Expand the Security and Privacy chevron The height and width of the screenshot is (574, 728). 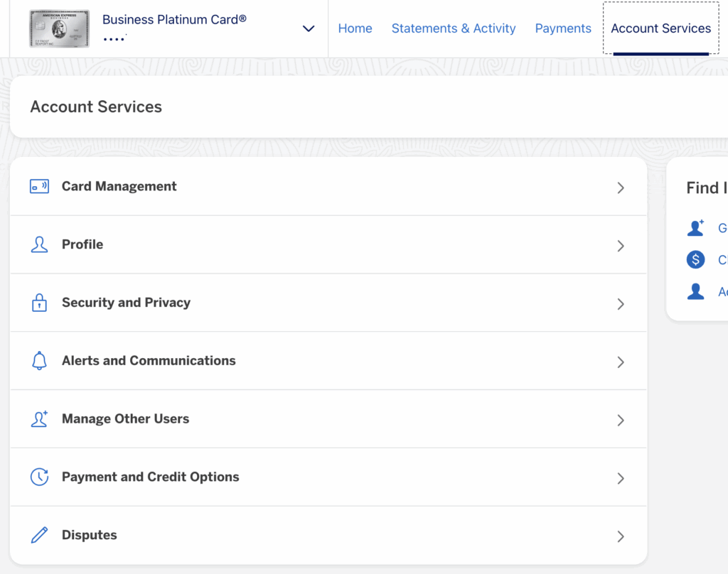621,304
